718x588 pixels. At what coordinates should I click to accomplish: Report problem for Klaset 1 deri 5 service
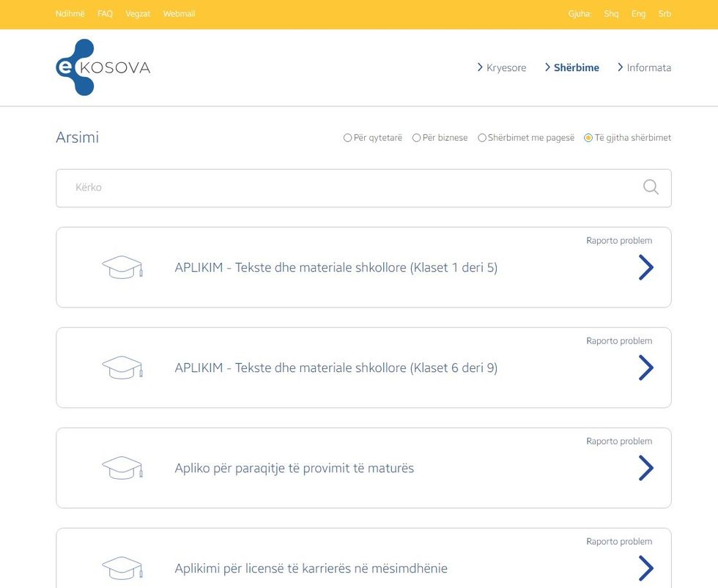pyautogui.click(x=618, y=240)
